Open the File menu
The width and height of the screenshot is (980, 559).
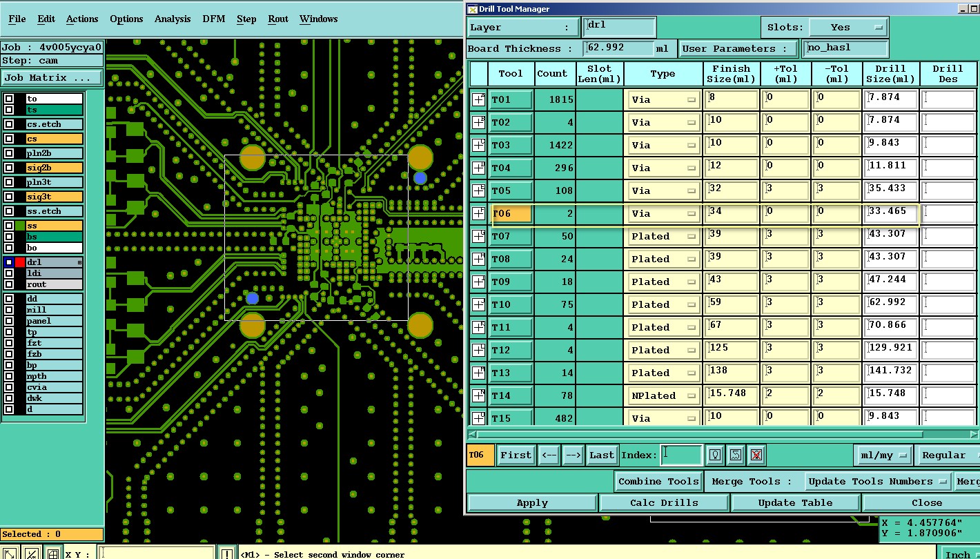pos(17,19)
